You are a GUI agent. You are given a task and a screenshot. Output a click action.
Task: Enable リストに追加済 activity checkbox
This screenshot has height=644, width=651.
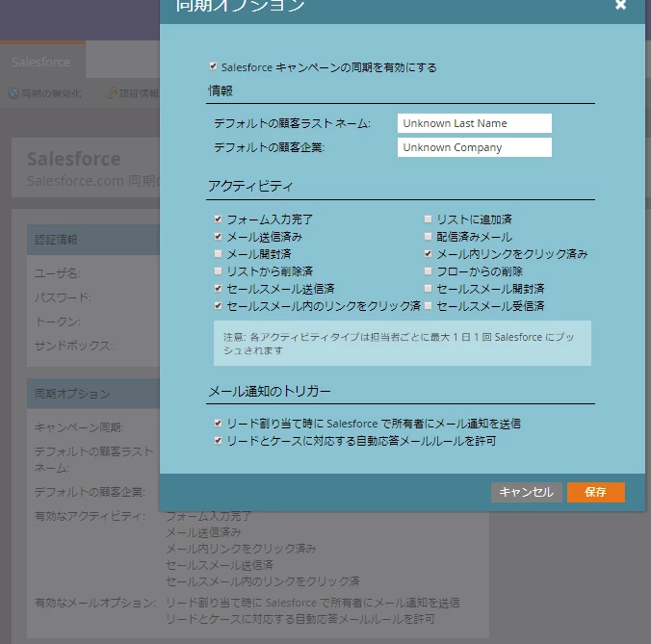428,219
